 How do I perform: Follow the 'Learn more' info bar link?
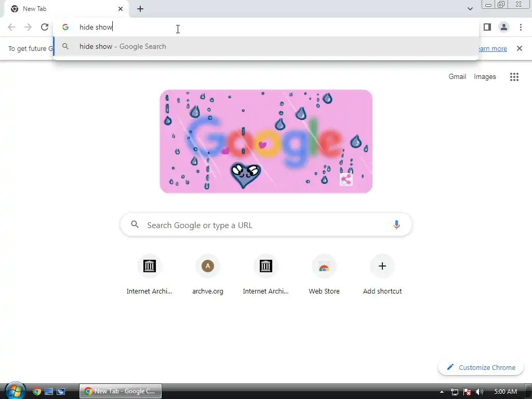click(493, 48)
